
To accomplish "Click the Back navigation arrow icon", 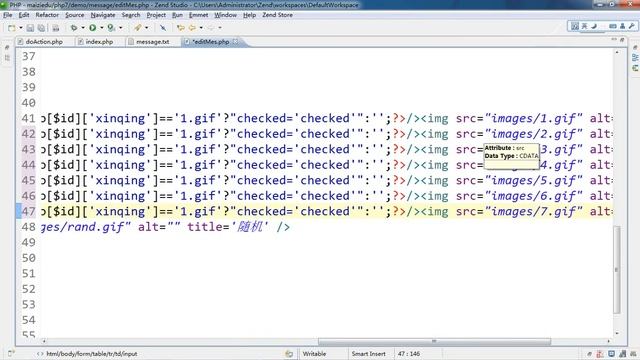I will [x=180, y=28].
